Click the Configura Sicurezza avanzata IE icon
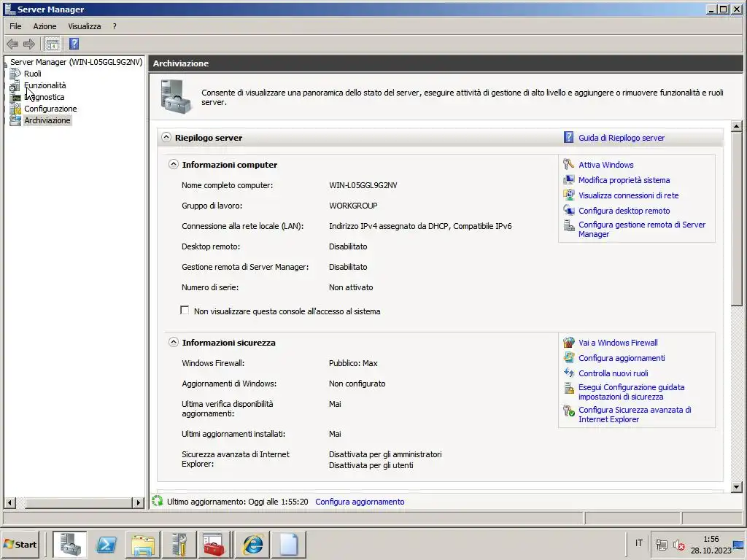The image size is (747, 560). coord(568,411)
